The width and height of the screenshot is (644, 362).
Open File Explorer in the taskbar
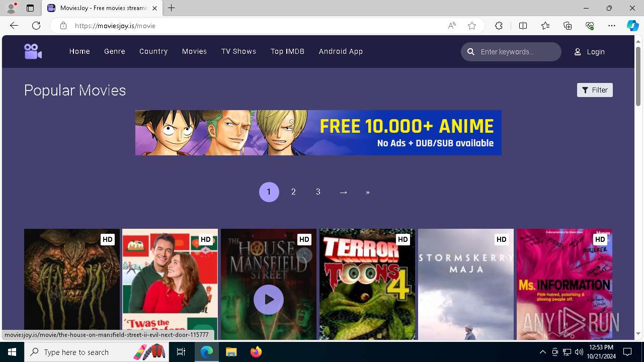point(231,352)
